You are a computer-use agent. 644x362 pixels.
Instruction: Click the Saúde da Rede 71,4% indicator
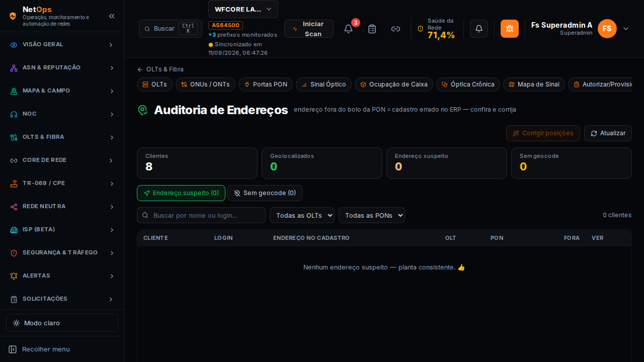pyautogui.click(x=437, y=29)
